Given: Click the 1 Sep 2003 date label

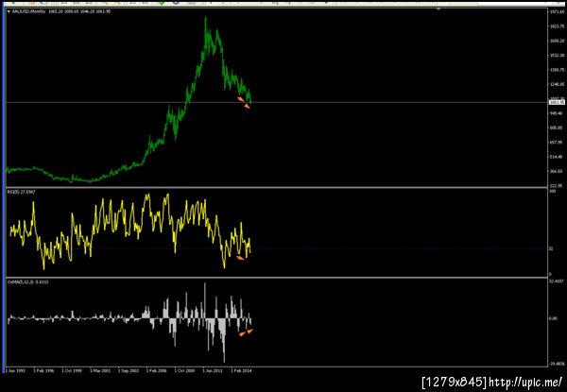Looking at the screenshot, I should point(129,370).
